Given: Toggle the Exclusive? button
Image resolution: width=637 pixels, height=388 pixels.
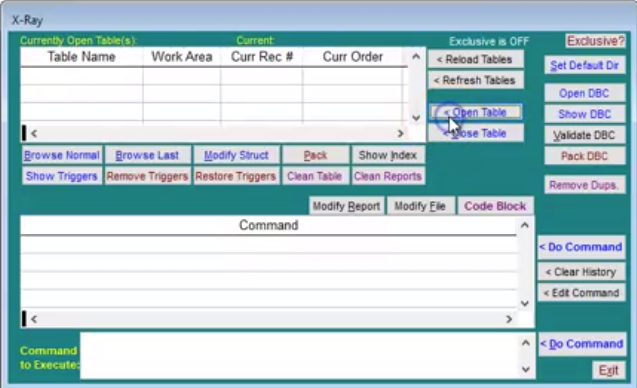Looking at the screenshot, I should (x=595, y=41).
